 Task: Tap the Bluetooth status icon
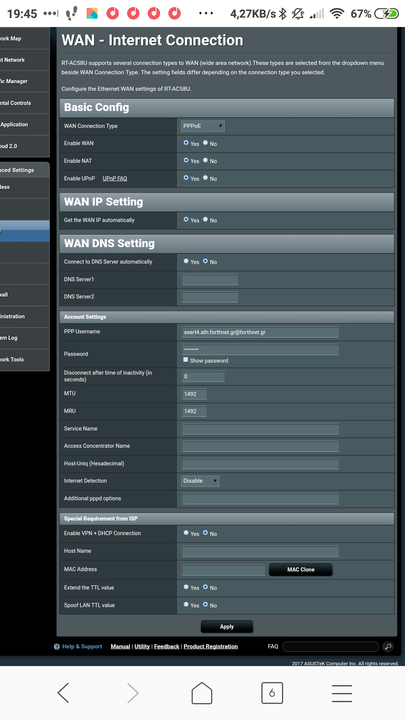(x=282, y=14)
